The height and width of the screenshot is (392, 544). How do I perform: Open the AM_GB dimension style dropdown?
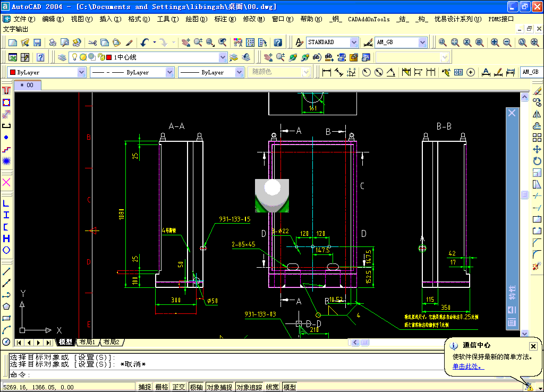click(422, 42)
